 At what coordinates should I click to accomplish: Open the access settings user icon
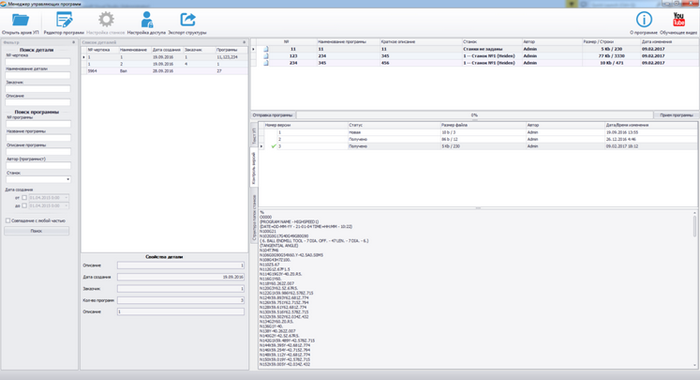146,20
